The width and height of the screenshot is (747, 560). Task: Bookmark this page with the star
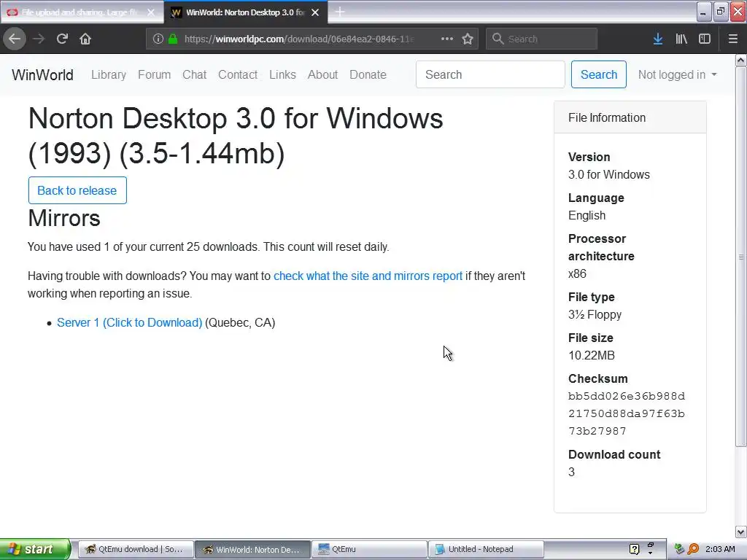(468, 39)
